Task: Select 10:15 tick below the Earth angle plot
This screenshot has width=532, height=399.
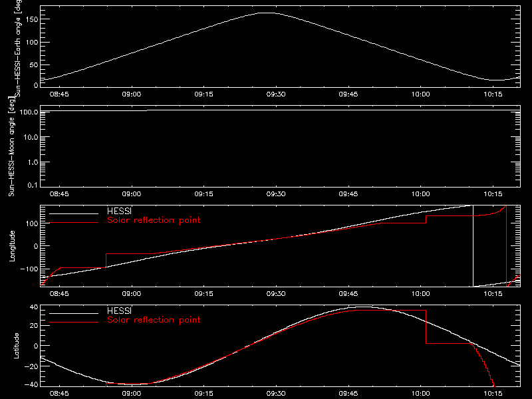Action: [493, 94]
